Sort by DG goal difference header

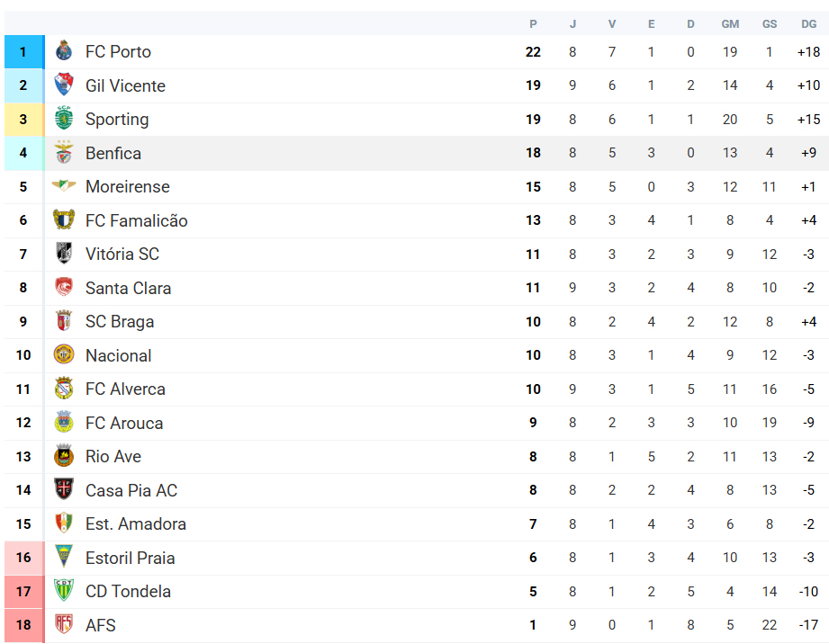808,23
